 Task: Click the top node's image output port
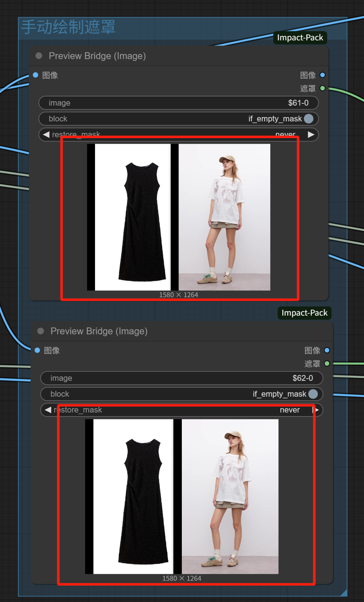(323, 75)
